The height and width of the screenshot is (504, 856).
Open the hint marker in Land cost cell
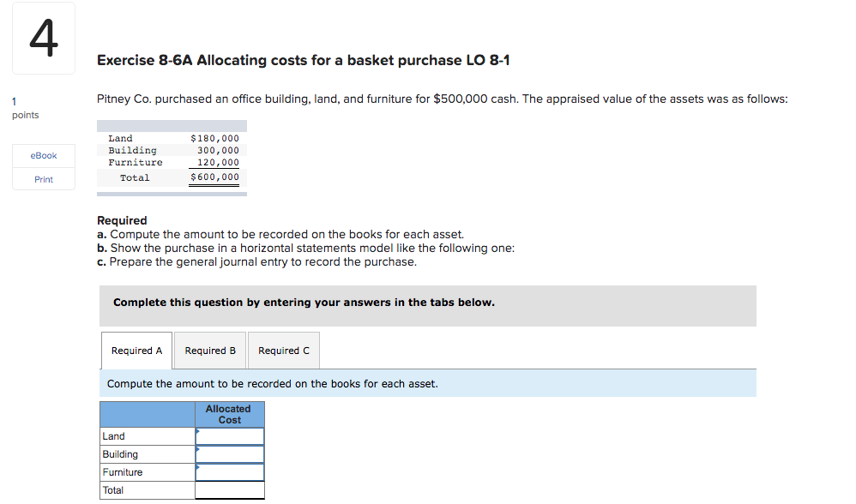tap(200, 433)
